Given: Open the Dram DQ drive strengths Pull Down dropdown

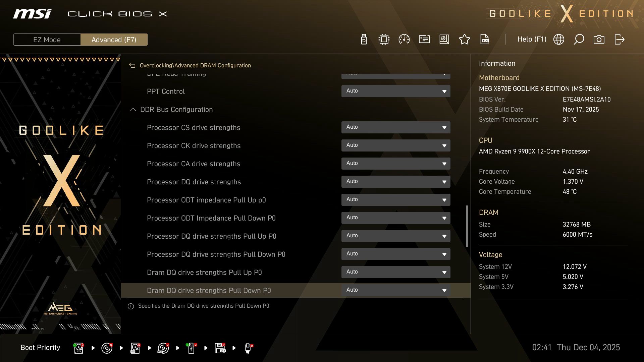Looking at the screenshot, I should point(396,290).
